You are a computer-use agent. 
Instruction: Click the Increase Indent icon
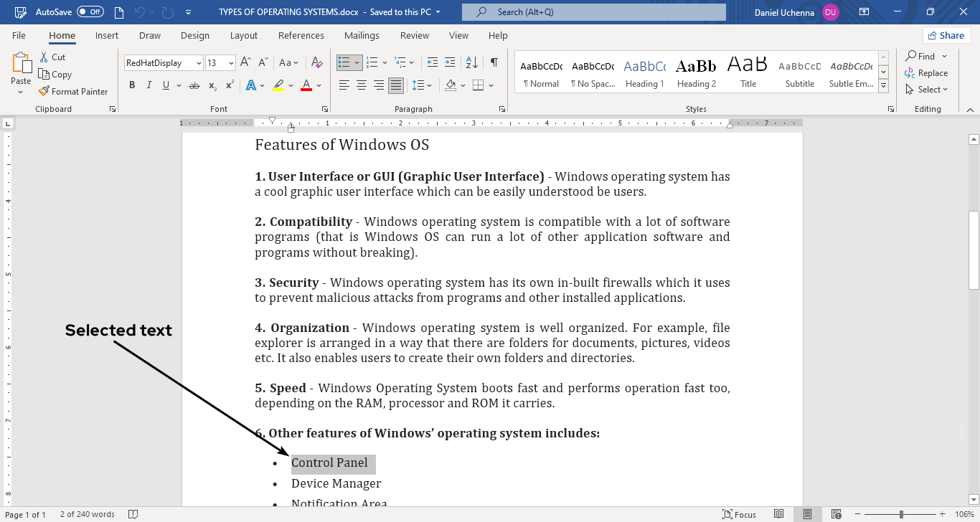(450, 63)
